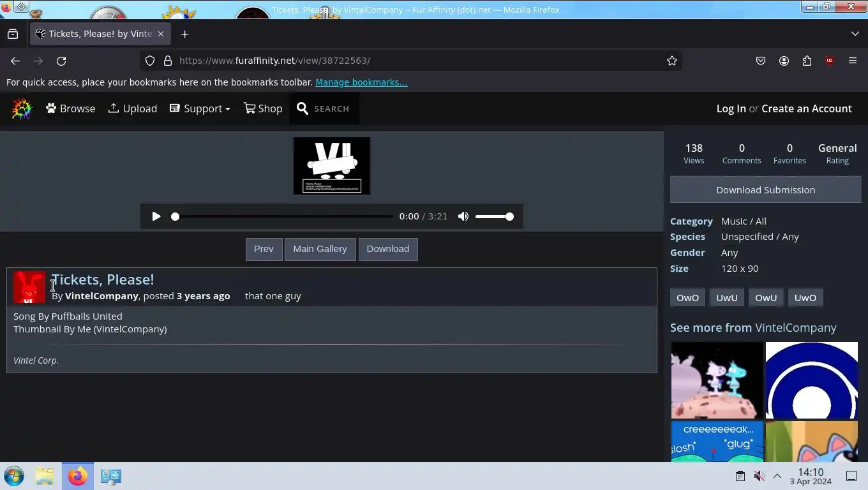Bookmark this page with the star
Image resolution: width=868 pixels, height=490 pixels.
672,61
